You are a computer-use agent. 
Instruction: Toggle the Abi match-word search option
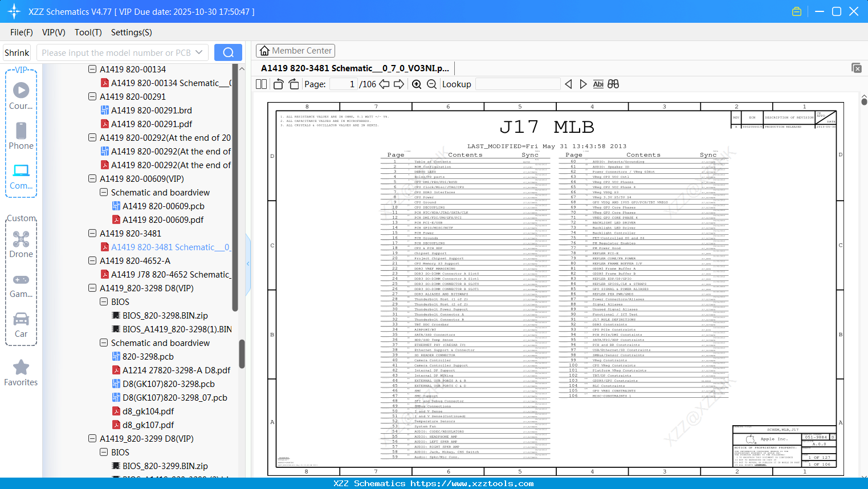coord(598,84)
